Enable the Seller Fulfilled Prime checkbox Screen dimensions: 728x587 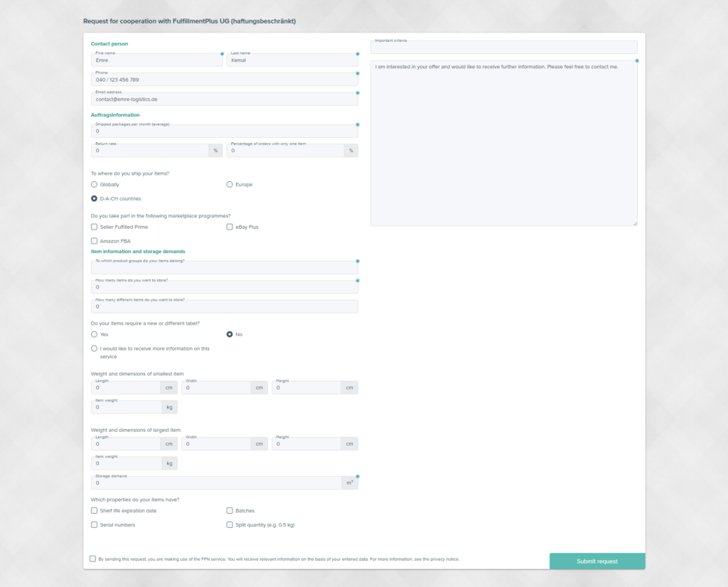(94, 226)
